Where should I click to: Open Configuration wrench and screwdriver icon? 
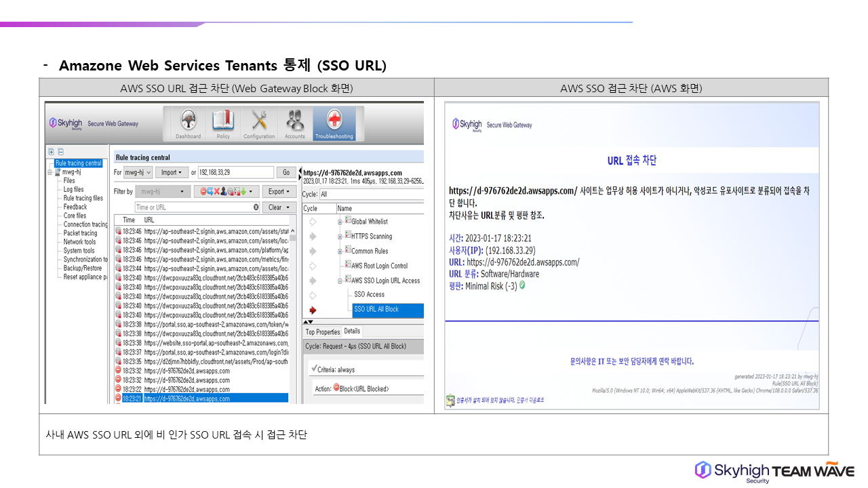click(x=259, y=123)
